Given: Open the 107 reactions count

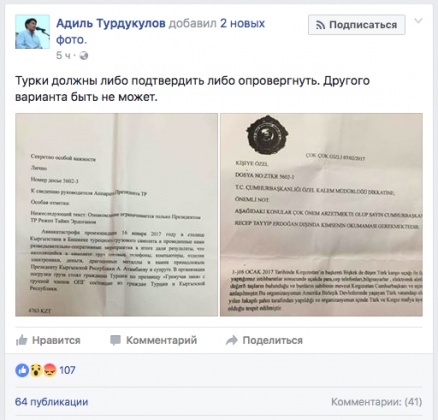Looking at the screenshot, I should [67, 370].
